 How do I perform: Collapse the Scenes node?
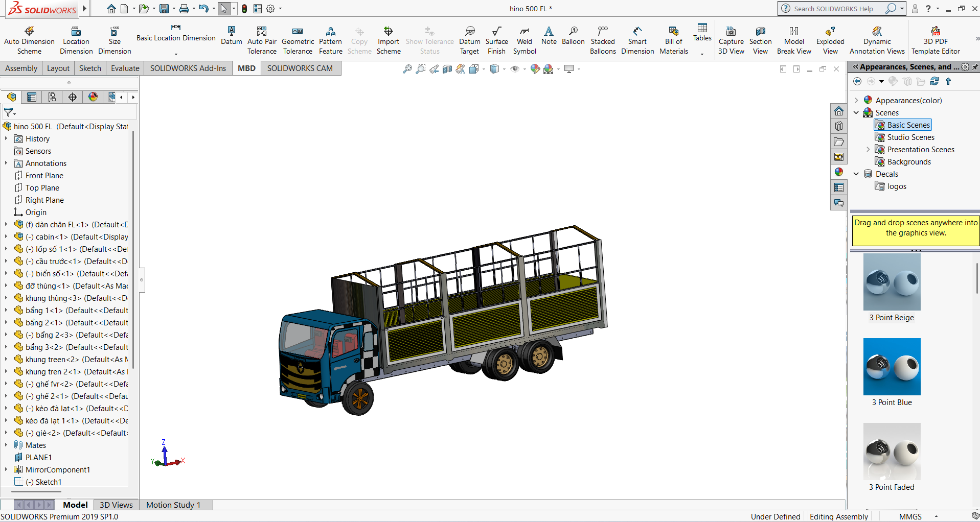[856, 113]
